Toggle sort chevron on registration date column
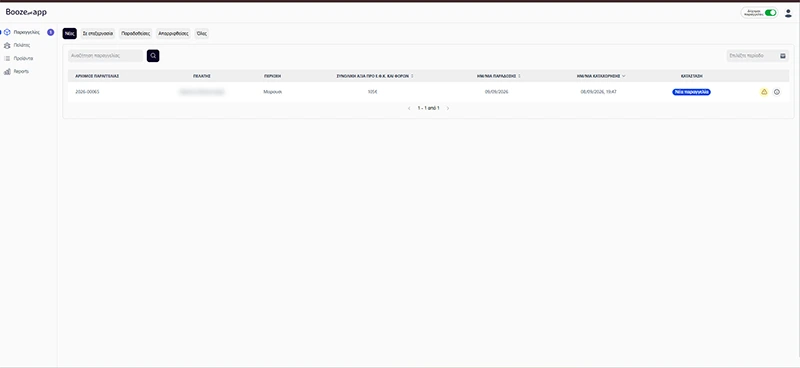 click(623, 76)
